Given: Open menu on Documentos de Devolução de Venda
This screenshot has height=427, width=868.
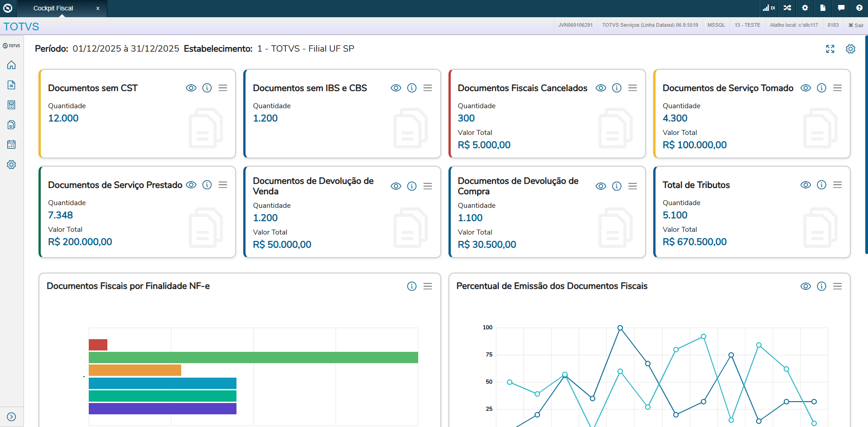Looking at the screenshot, I should tap(428, 186).
